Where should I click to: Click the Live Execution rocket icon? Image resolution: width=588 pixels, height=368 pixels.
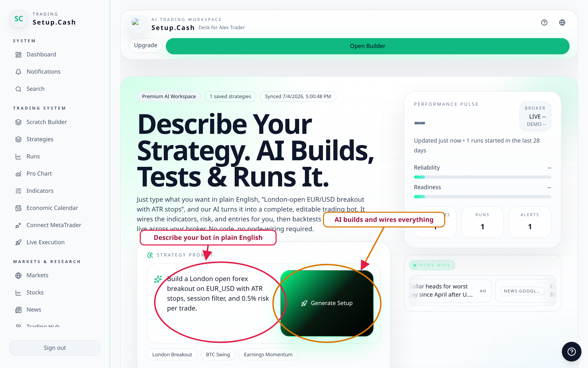[x=18, y=243]
